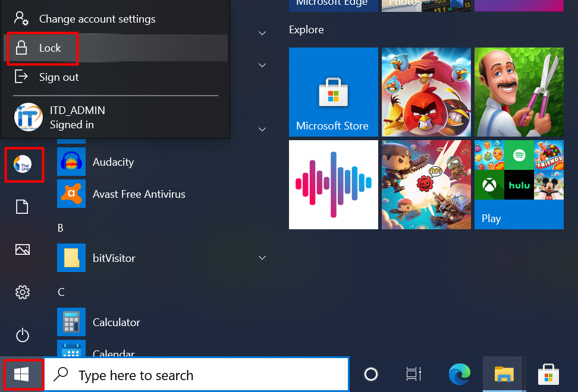
Task: Click the Farm Heroes icon in Play tile
Action: (x=489, y=155)
